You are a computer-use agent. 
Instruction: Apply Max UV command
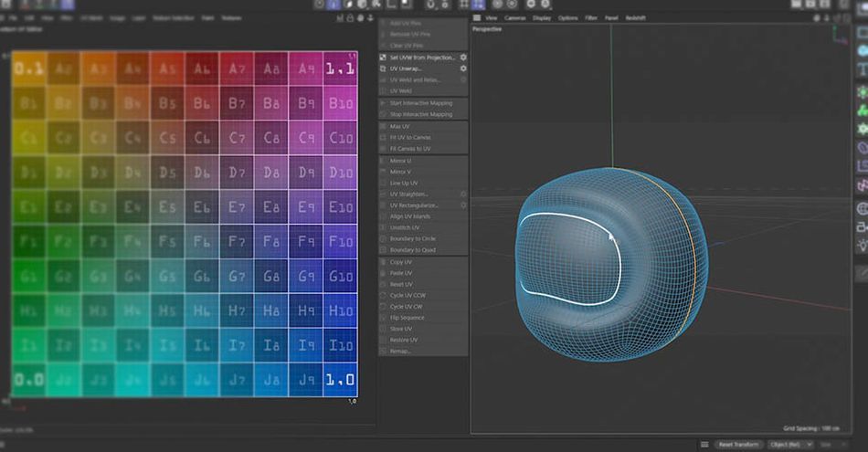423,126
